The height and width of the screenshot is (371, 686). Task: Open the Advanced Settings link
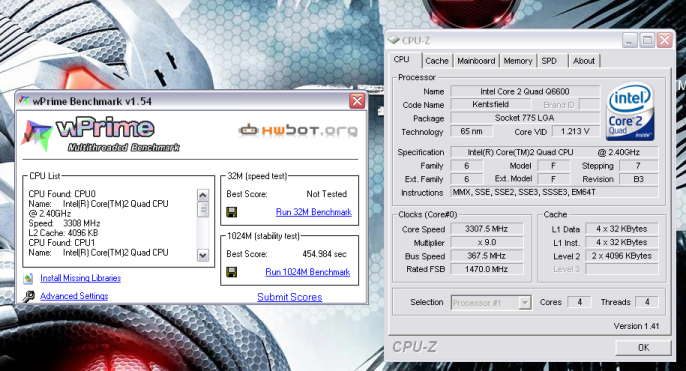(x=74, y=296)
